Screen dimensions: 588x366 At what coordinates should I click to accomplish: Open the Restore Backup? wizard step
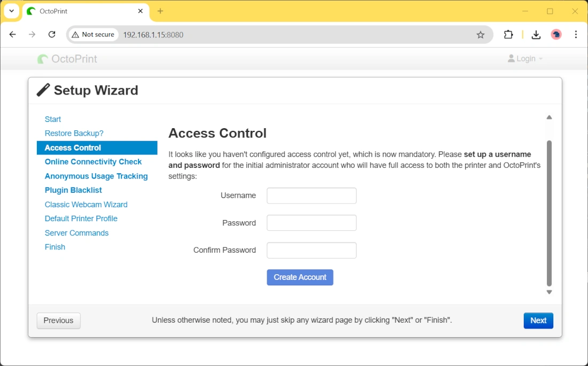(x=74, y=134)
